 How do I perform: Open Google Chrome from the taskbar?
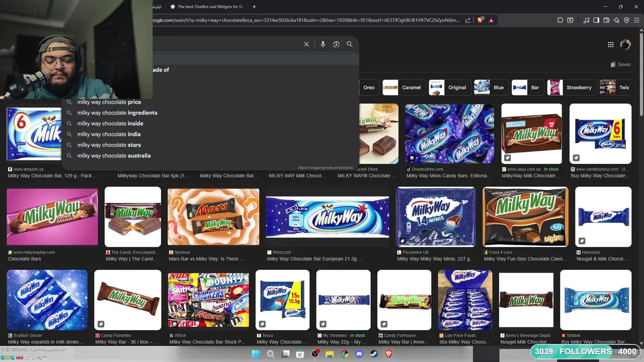point(345,354)
